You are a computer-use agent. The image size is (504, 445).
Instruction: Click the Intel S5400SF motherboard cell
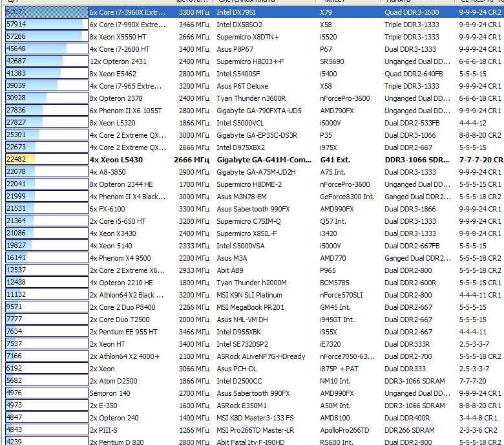click(238, 74)
